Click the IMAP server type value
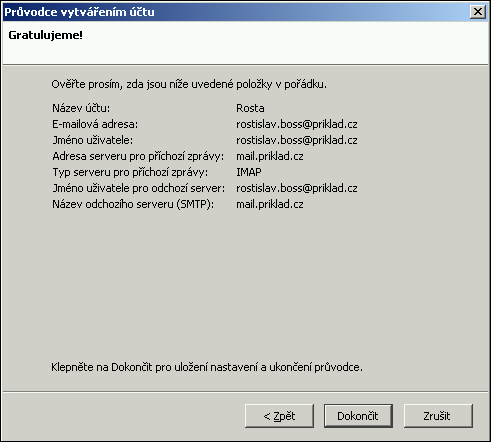Image resolution: width=491 pixels, height=442 pixels. pos(249,172)
